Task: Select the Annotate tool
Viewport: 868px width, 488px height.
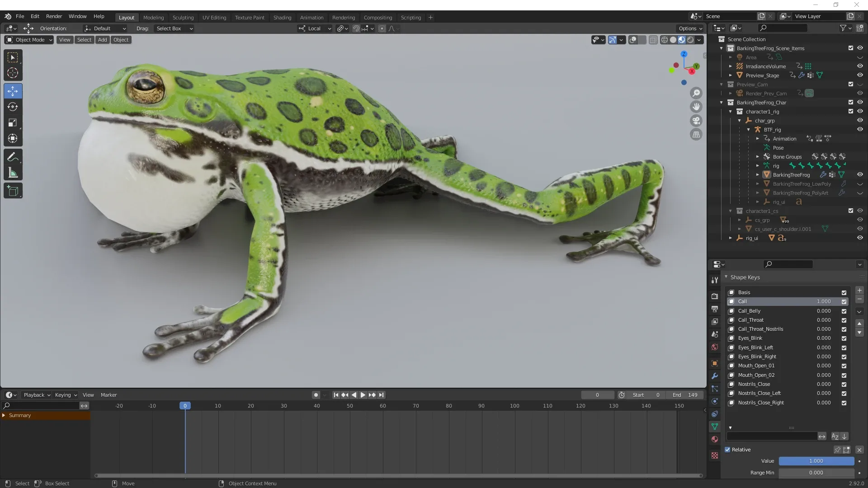Action: coord(13,157)
